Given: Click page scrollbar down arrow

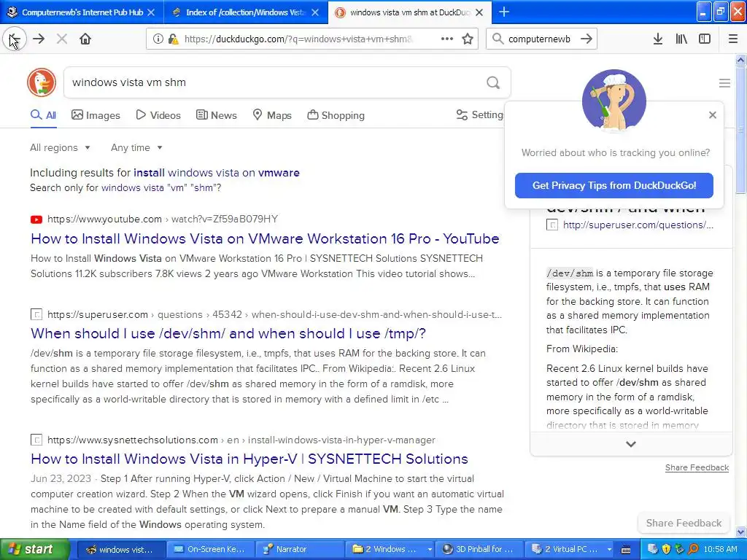Looking at the screenshot, I should point(741,532).
